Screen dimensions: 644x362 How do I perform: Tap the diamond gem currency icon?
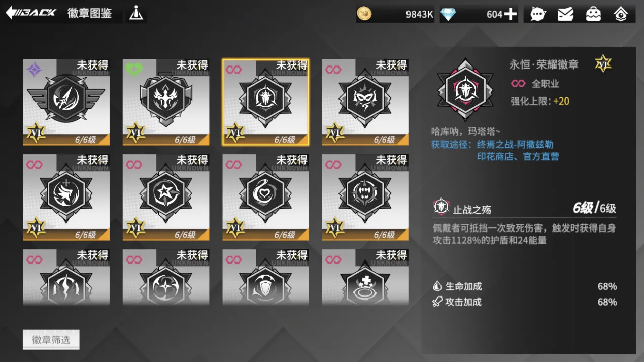click(448, 14)
